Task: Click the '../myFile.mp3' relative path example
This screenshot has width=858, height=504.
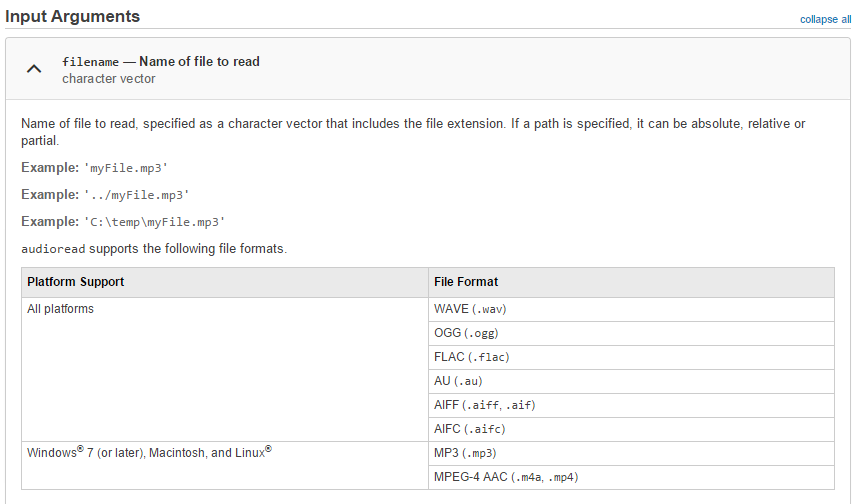Action: click(x=133, y=194)
